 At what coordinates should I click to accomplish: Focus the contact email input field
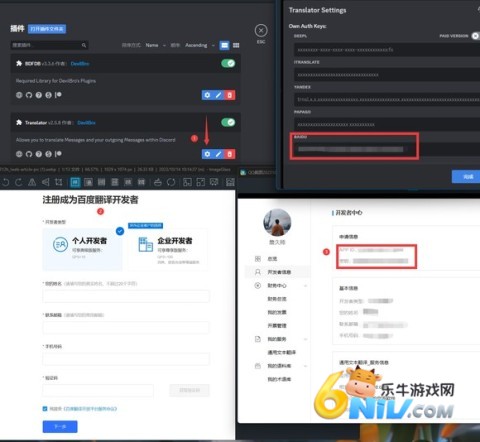(126, 327)
